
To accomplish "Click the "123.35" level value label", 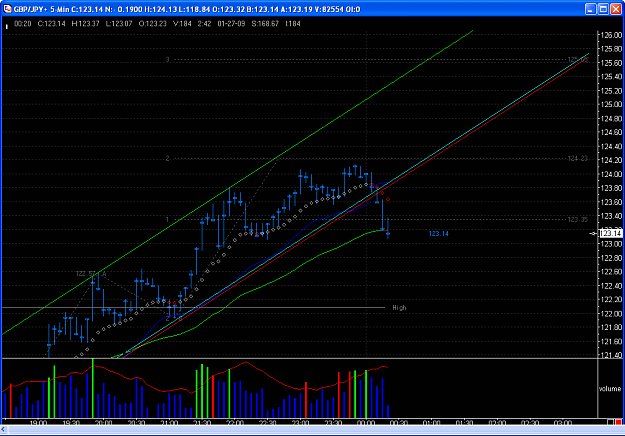I will click(x=578, y=220).
